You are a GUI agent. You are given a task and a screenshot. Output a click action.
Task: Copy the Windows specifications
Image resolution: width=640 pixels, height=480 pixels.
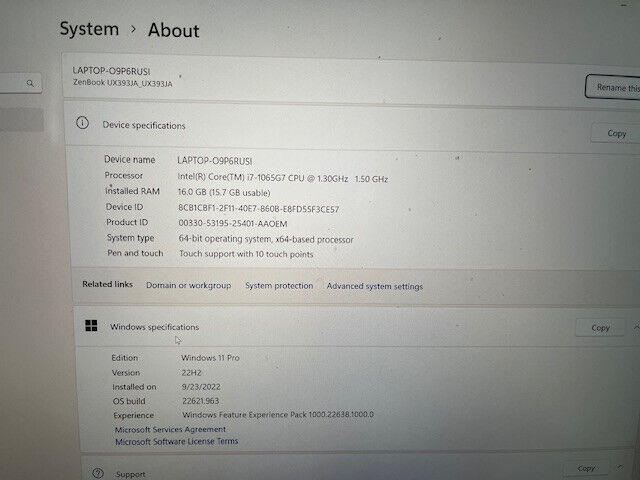coord(600,328)
